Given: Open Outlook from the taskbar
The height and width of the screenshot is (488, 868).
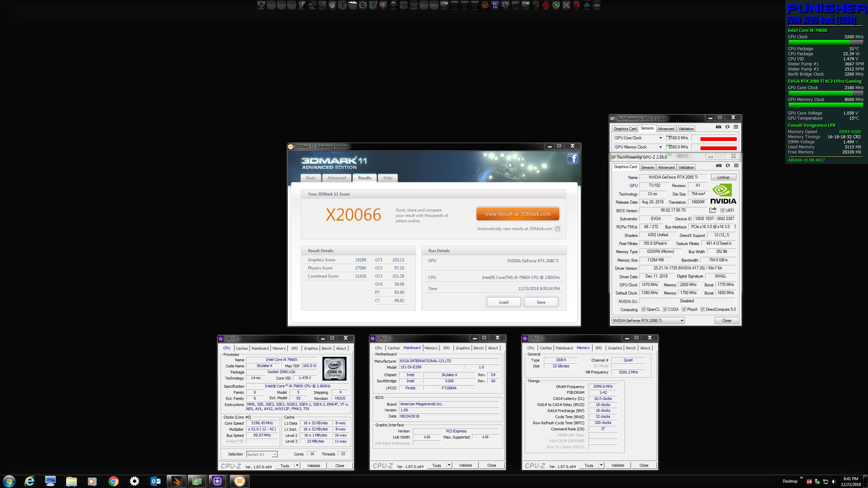Looking at the screenshot, I should point(155,481).
